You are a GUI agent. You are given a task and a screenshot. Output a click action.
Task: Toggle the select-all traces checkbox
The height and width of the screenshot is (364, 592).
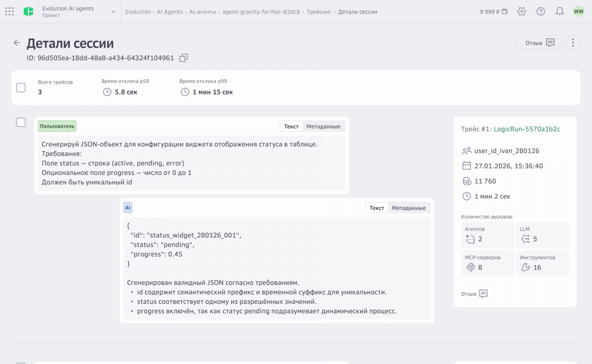pyautogui.click(x=21, y=88)
